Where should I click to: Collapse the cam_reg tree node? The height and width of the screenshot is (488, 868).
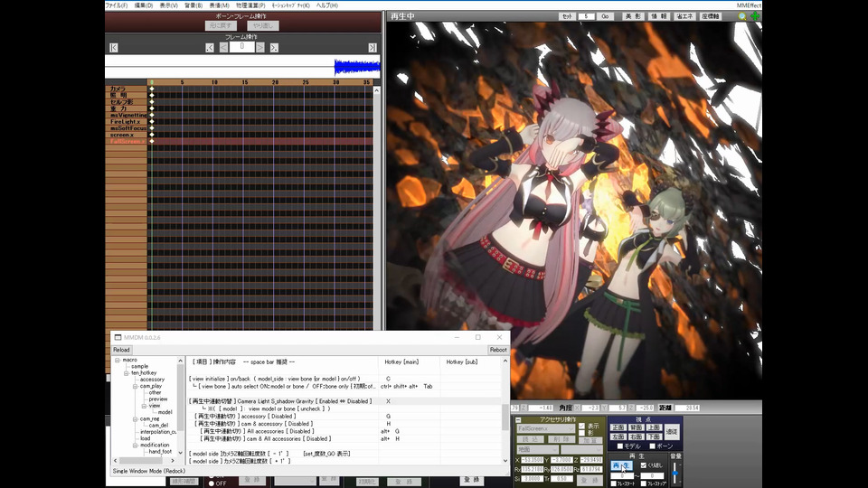[135, 419]
